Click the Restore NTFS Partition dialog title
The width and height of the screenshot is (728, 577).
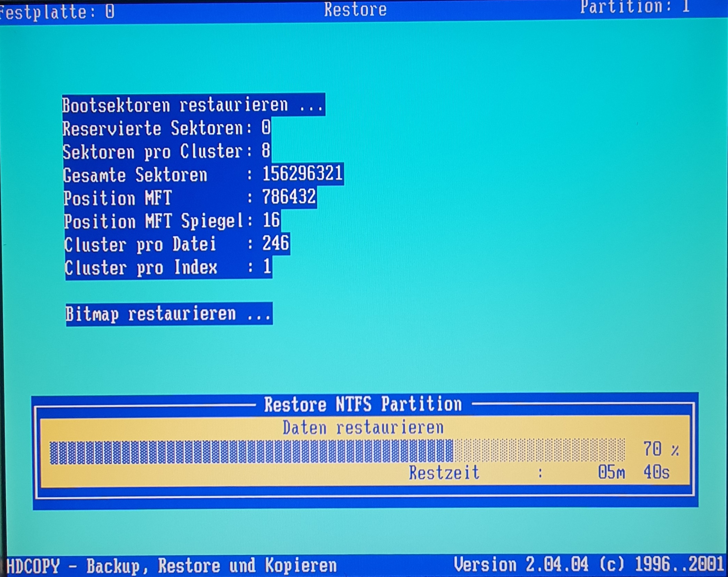(x=362, y=404)
